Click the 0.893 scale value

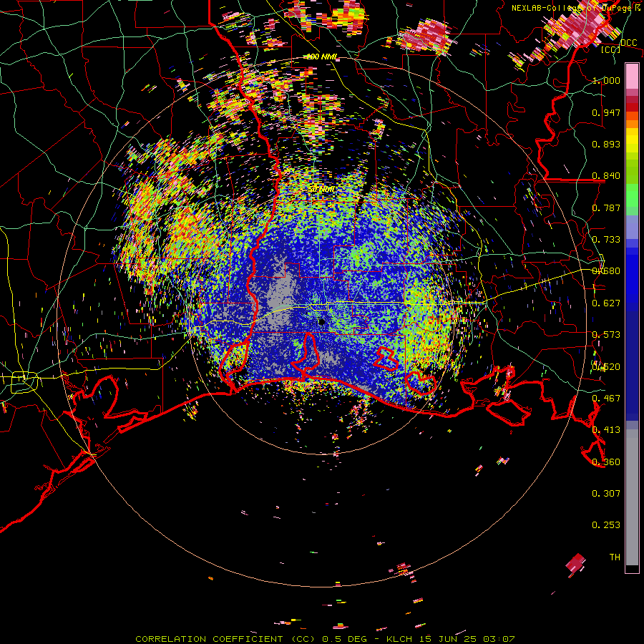coord(606,144)
